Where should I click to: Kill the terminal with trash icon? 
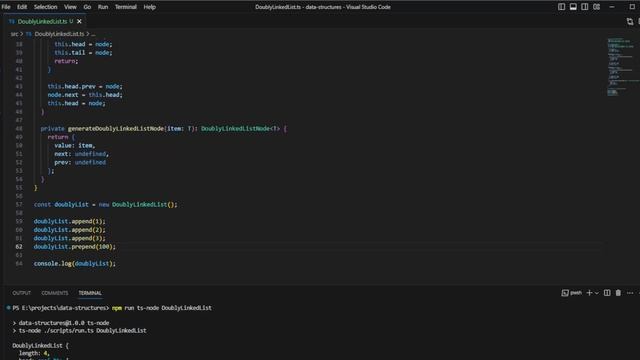click(x=618, y=293)
